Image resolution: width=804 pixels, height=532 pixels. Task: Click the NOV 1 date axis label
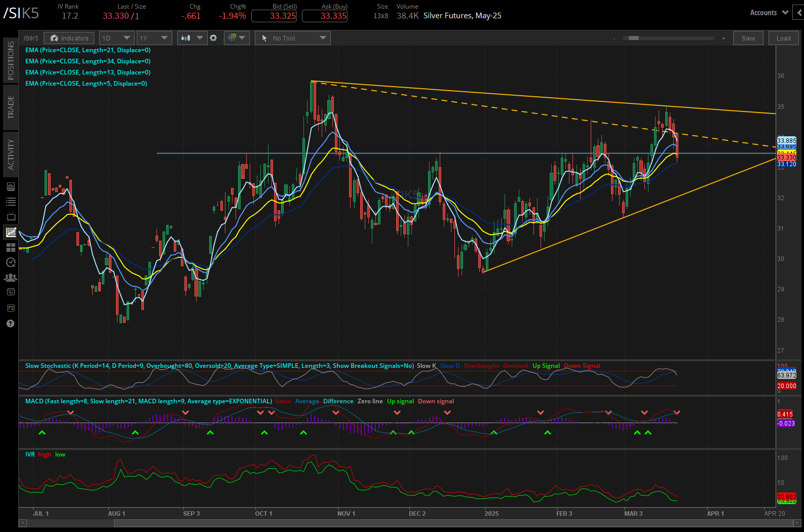346,514
